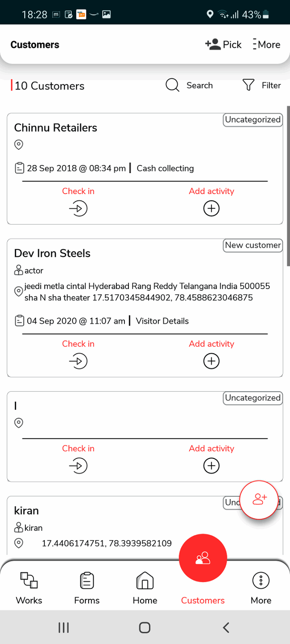Screen dimensions: 290x644
Task: Open the bottom More tab
Action: [x=261, y=588]
